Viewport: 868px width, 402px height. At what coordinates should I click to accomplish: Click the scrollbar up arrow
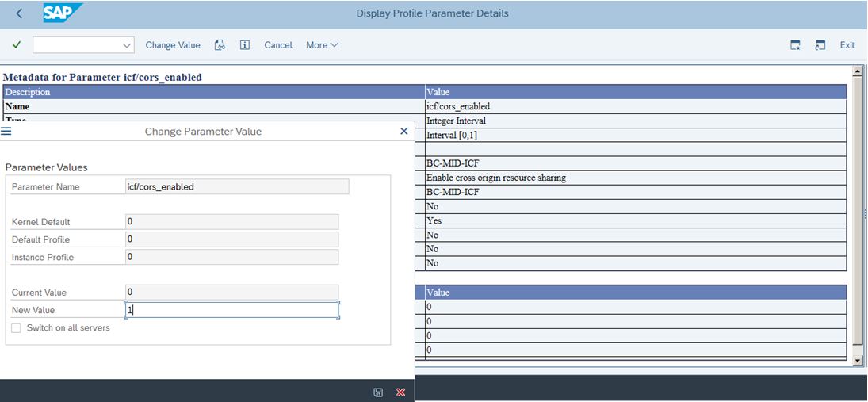coord(857,71)
